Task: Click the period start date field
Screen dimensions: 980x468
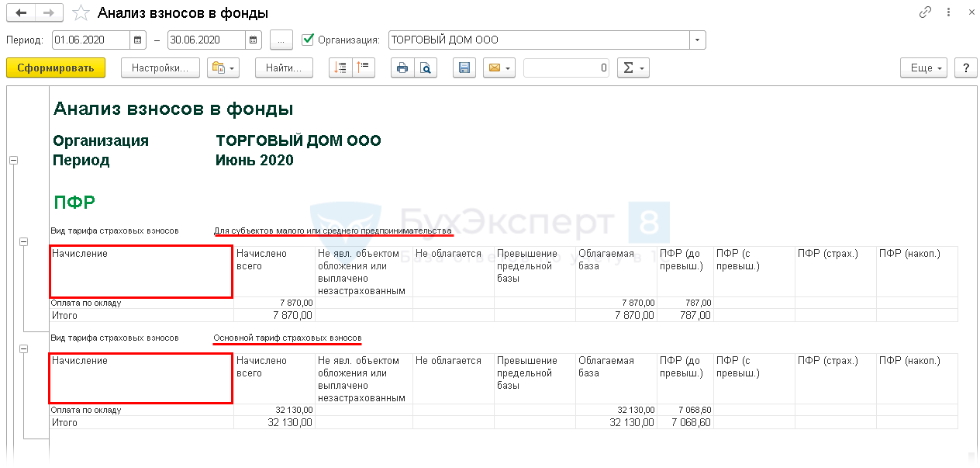Action: pyautogui.click(x=90, y=40)
